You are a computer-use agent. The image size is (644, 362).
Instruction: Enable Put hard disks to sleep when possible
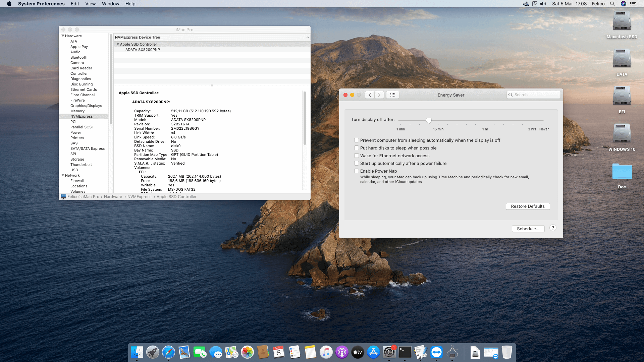357,148
